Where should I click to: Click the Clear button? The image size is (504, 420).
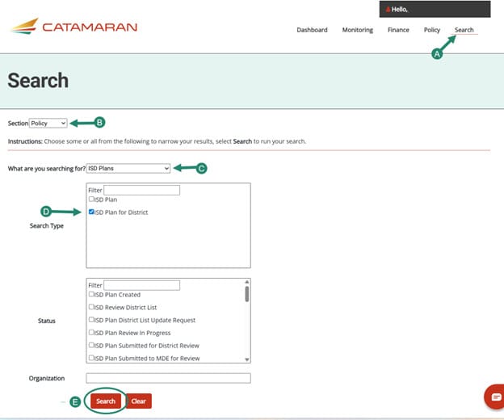click(x=139, y=401)
